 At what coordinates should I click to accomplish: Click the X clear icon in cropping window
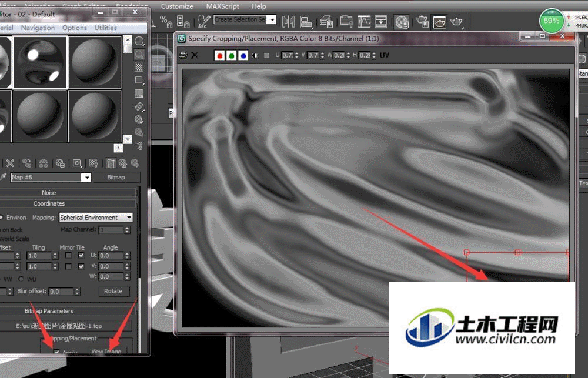[194, 55]
